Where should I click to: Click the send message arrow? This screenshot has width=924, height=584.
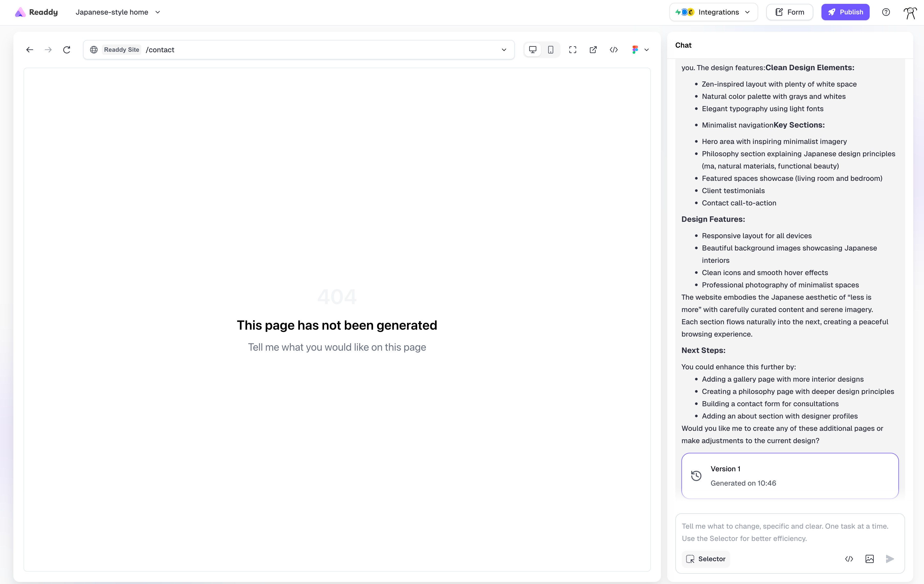coord(890,559)
